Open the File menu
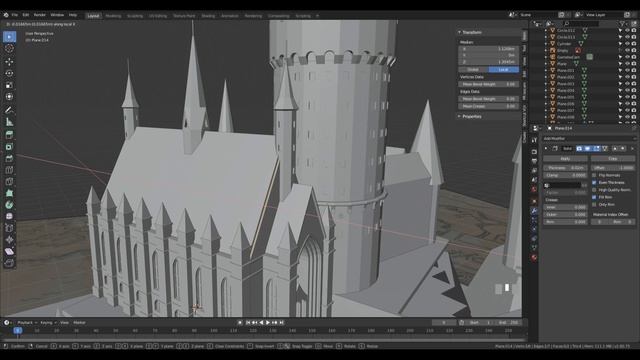 (15, 15)
